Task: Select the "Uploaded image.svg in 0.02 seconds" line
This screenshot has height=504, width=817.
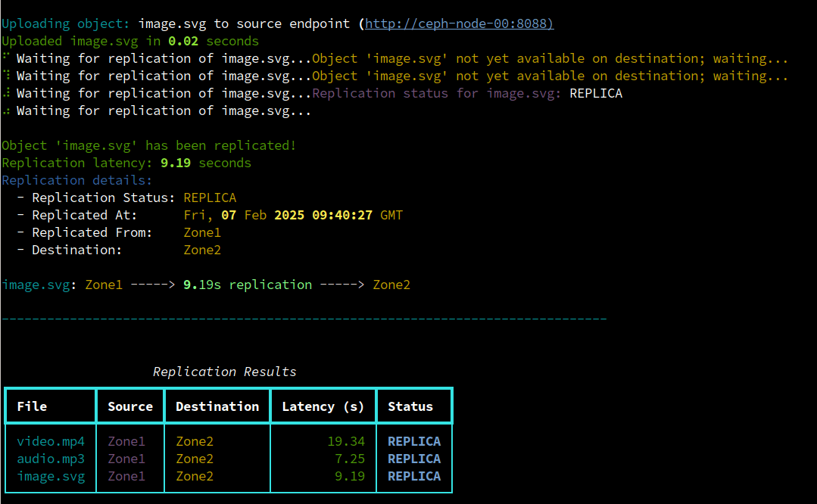Action: click(x=130, y=41)
